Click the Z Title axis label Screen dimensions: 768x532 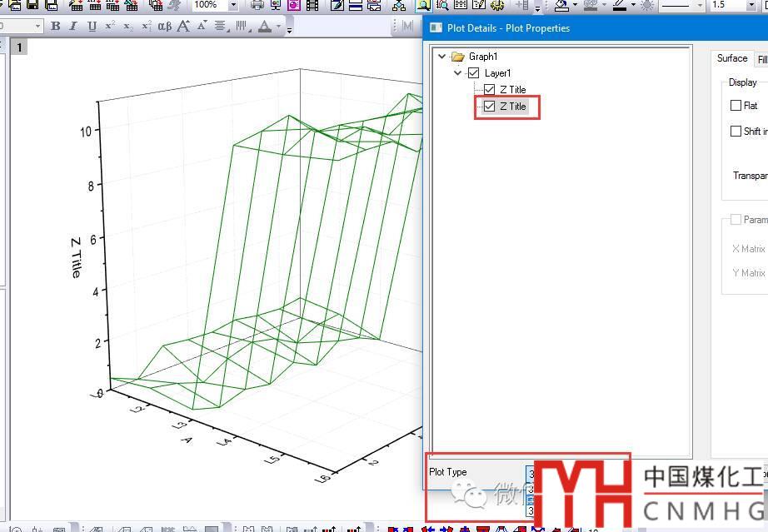(x=76, y=257)
